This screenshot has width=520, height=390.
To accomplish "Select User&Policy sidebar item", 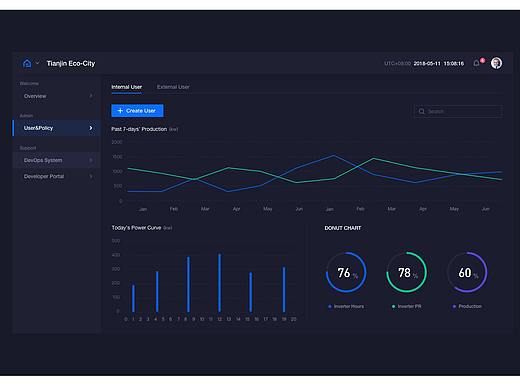I will point(57,128).
